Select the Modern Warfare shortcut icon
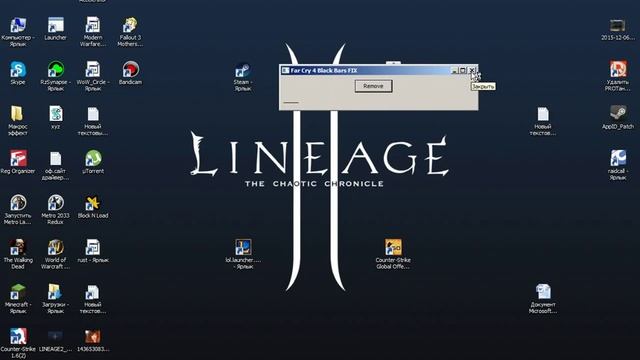640x360 pixels. coord(93,25)
